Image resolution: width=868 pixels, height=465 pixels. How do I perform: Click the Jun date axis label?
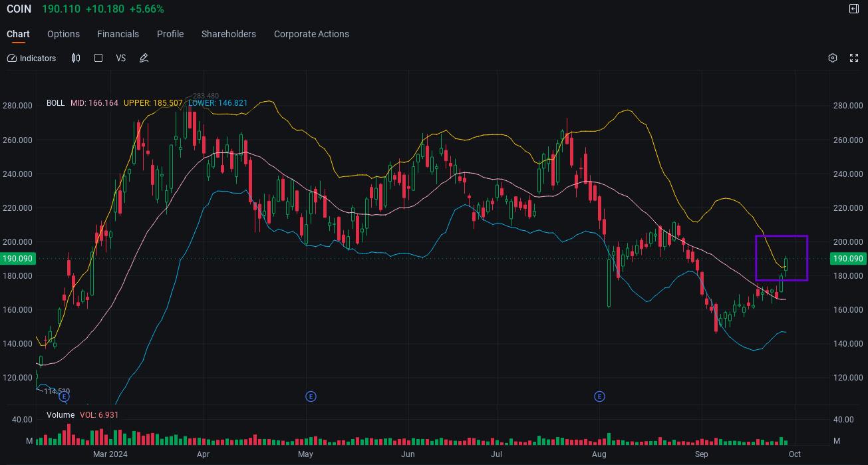click(x=408, y=454)
